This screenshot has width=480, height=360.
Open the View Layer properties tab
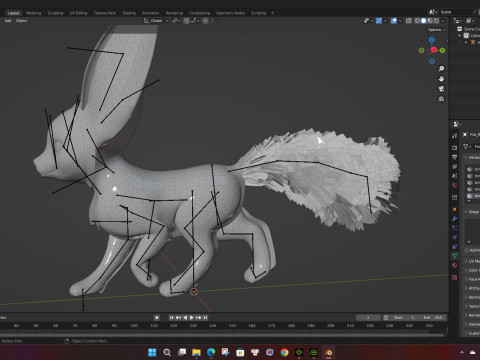pos(454,166)
